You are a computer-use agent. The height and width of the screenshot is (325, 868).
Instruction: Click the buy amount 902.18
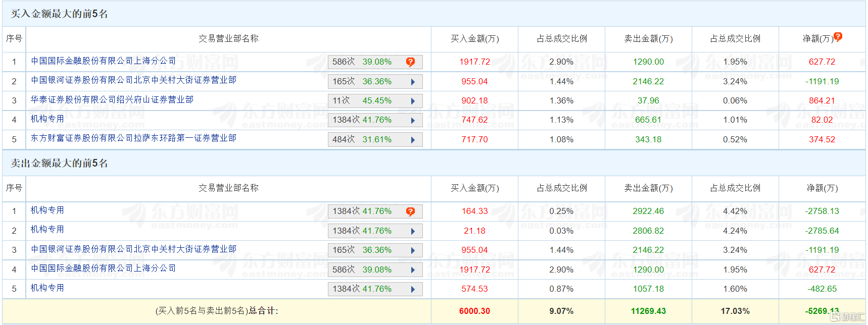pos(474,100)
